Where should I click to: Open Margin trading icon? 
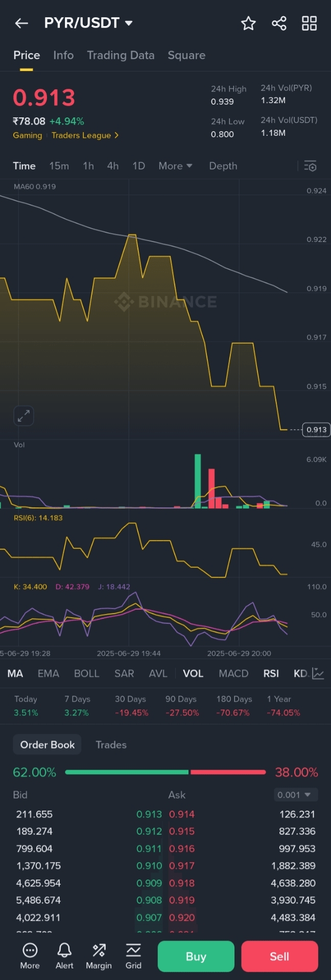99,956
